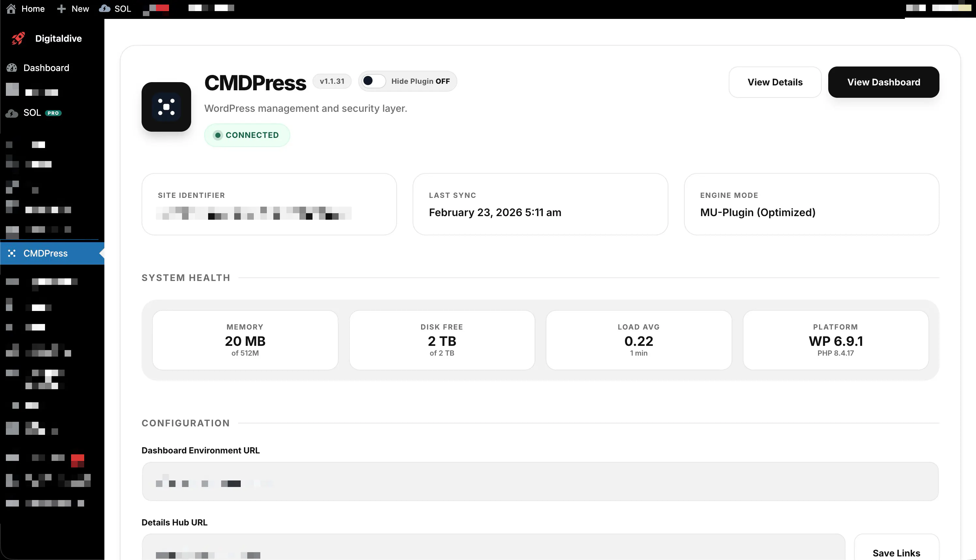Click the Load Avg 0.22 value
Image resolution: width=976 pixels, height=560 pixels.
(x=638, y=341)
